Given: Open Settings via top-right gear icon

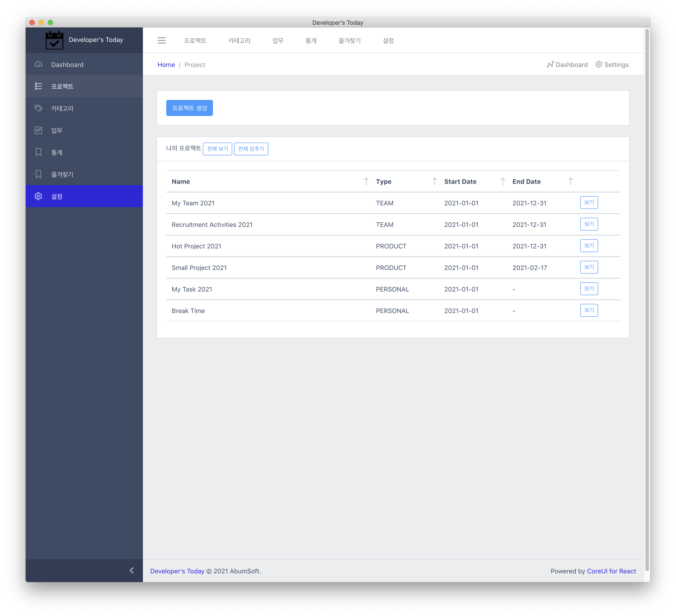Looking at the screenshot, I should (599, 64).
